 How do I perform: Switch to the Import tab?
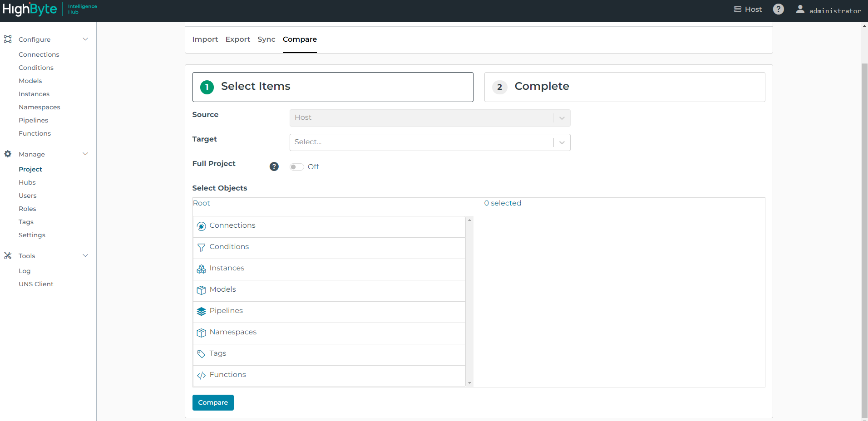click(205, 39)
